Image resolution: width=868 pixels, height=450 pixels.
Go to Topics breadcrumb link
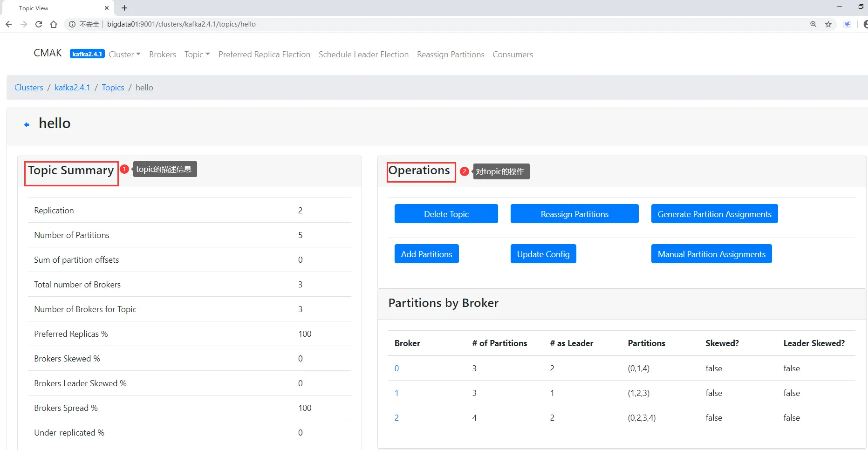point(113,88)
